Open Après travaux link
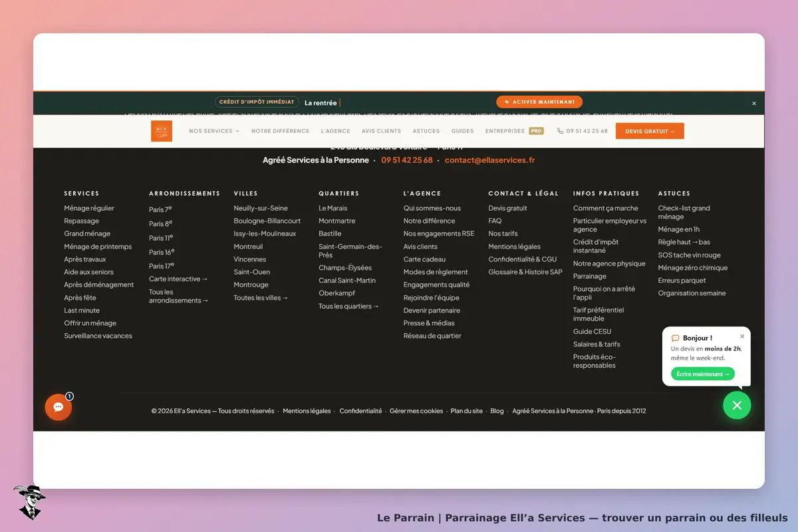798x532 pixels. [85, 259]
